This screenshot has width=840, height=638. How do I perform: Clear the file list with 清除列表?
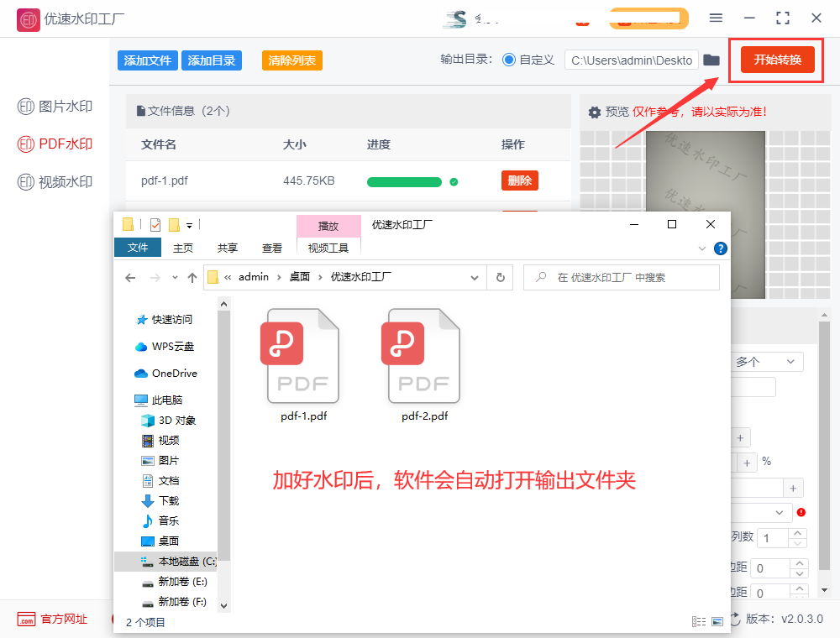[x=292, y=60]
